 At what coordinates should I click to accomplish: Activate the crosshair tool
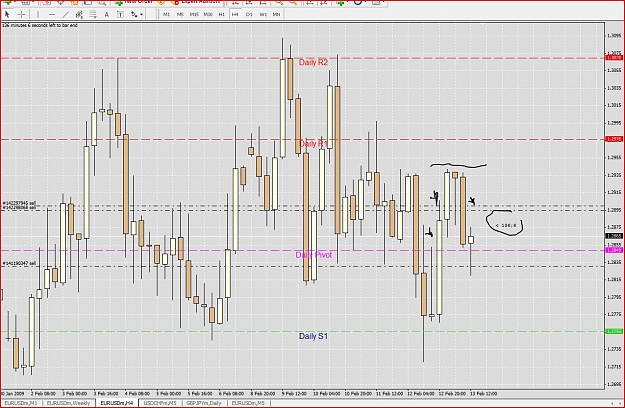(22, 14)
